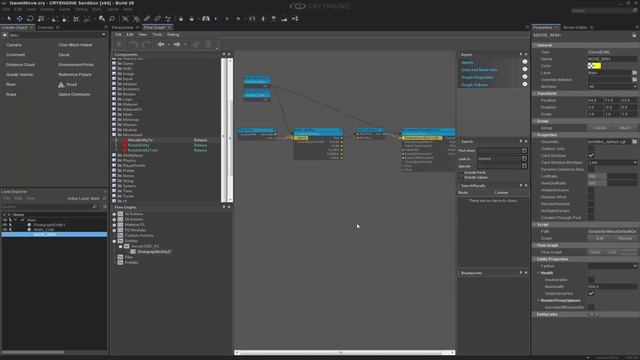The width and height of the screenshot is (640, 360).
Task: Collapse the Entities node in Flow Graphs tree
Action: click(114, 241)
